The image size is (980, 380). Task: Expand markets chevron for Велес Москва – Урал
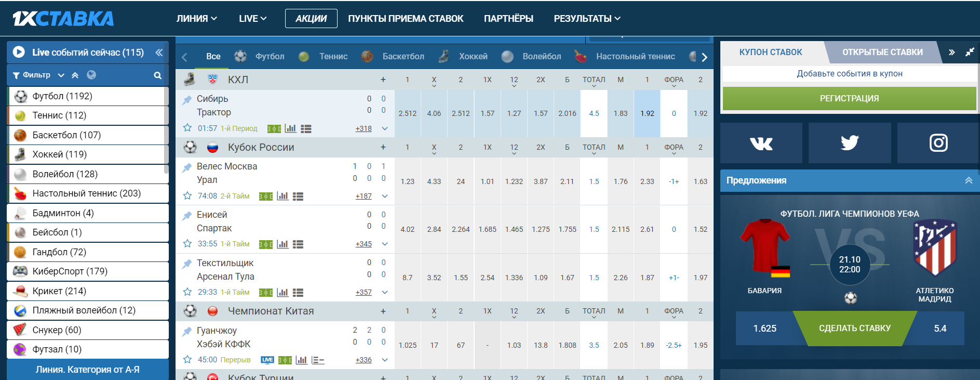[385, 196]
